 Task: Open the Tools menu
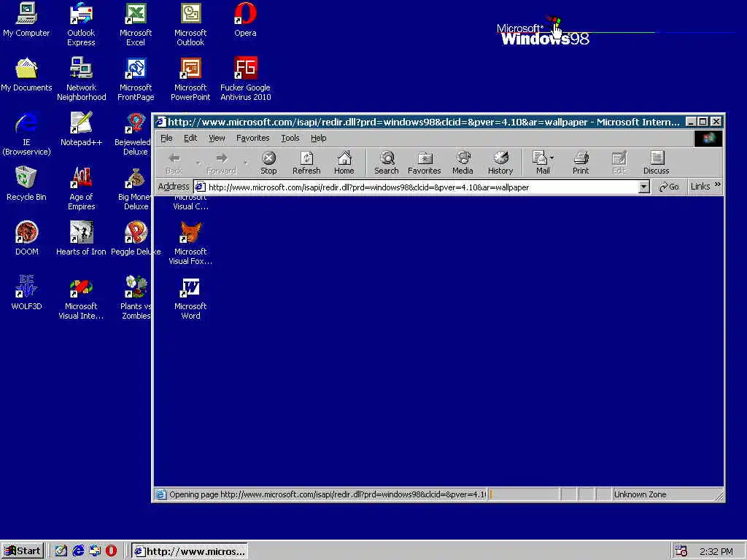[x=290, y=138]
